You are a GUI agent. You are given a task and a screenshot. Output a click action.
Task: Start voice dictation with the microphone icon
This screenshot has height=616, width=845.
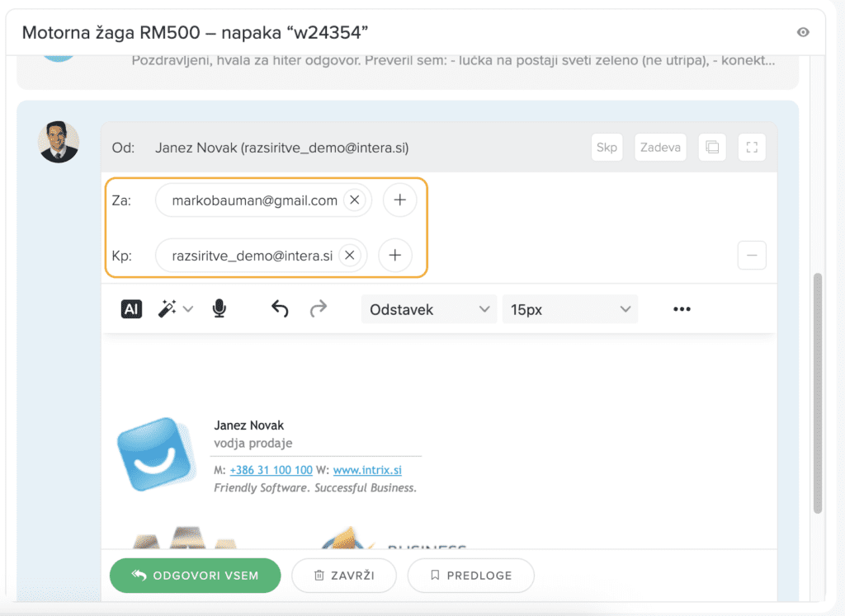[x=219, y=309]
